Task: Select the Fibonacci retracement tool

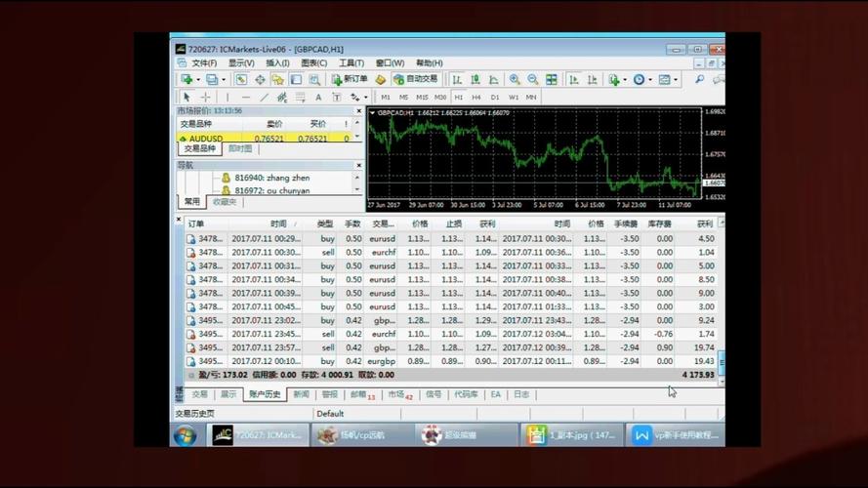Action: tap(300, 98)
